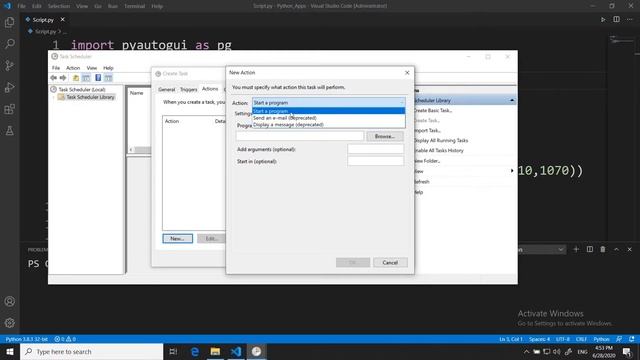Open VS Code Explorer sidebar icon
The height and width of the screenshot is (360, 640).
coord(9,22)
